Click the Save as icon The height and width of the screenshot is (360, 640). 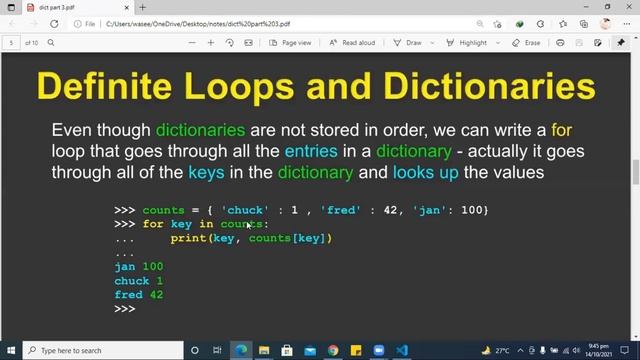tap(598, 42)
